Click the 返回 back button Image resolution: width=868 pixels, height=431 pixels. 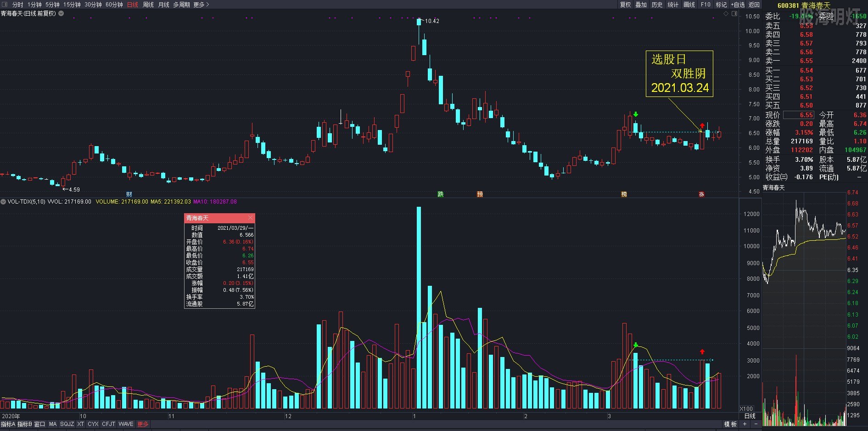click(754, 5)
